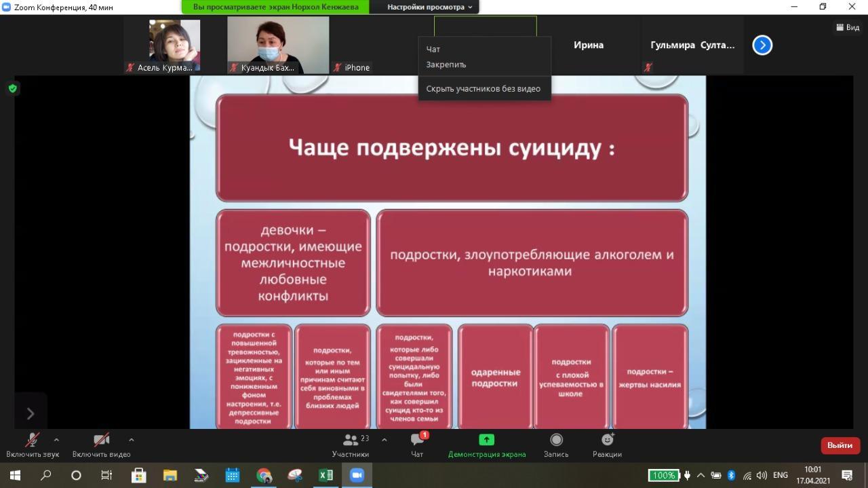Open Excel from the Windows taskbar
The height and width of the screenshot is (488, 868).
325,475
